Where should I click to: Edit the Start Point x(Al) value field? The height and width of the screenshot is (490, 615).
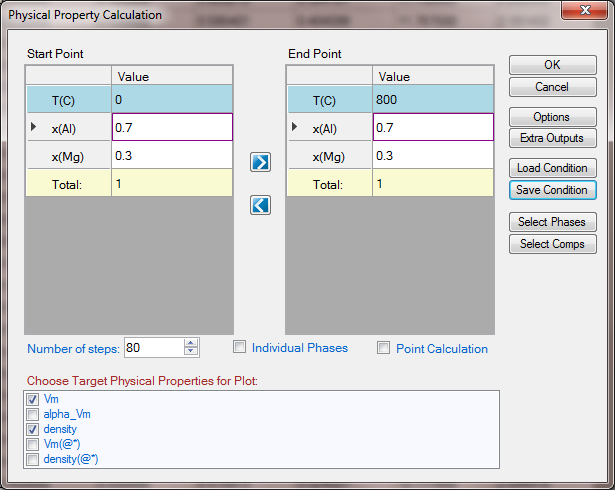[172, 128]
